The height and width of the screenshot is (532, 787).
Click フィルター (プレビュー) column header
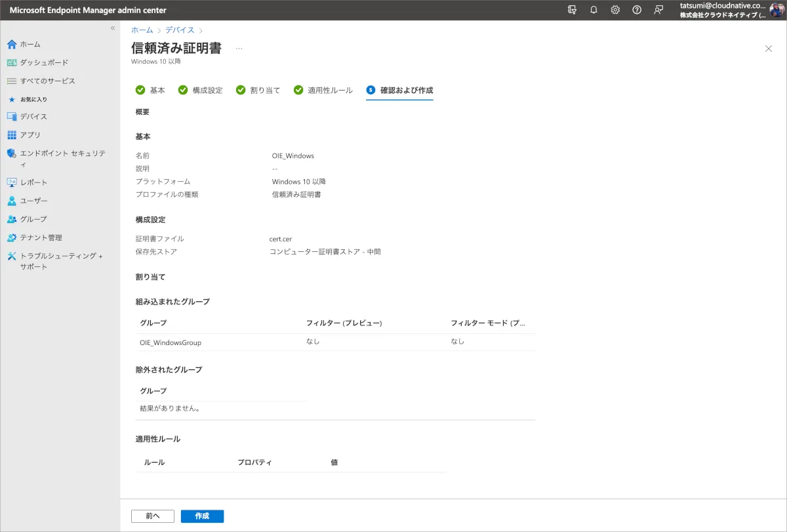point(344,323)
